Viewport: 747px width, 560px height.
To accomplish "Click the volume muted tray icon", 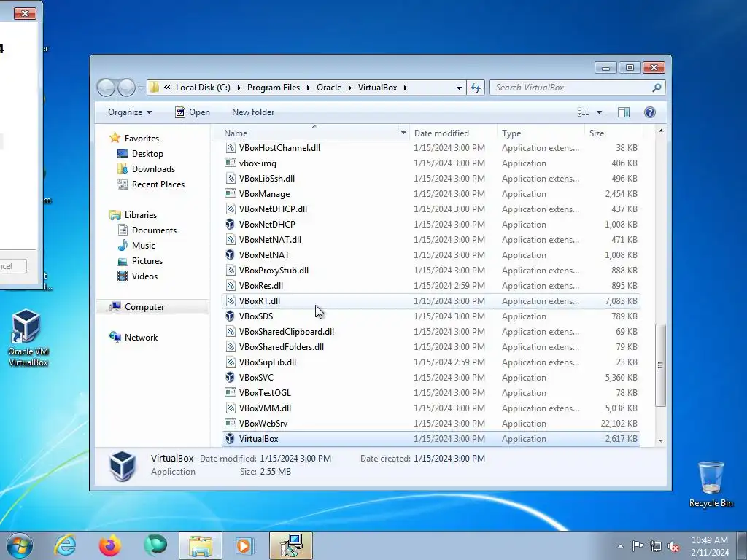I will [x=673, y=546].
